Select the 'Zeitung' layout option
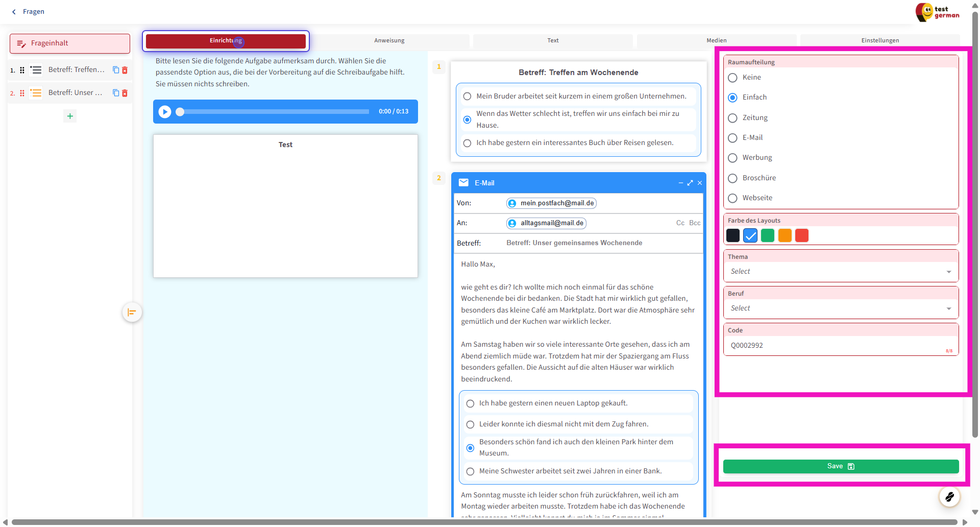Image resolution: width=980 pixels, height=527 pixels. [x=733, y=118]
